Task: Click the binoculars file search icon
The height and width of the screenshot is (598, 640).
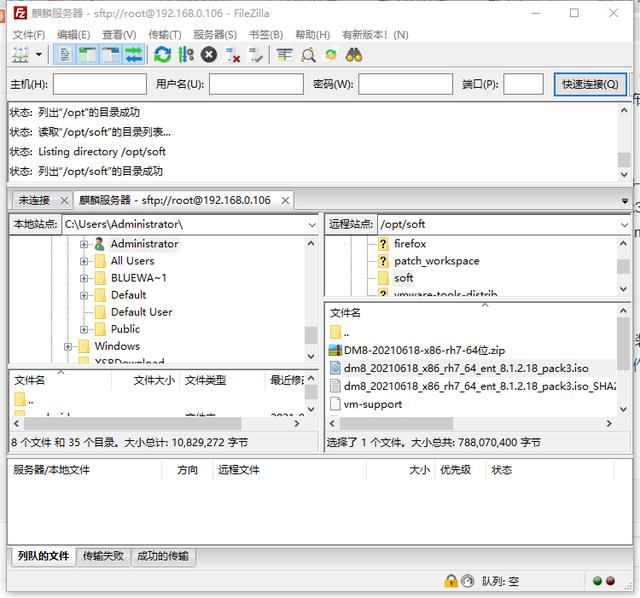Action: [354, 55]
